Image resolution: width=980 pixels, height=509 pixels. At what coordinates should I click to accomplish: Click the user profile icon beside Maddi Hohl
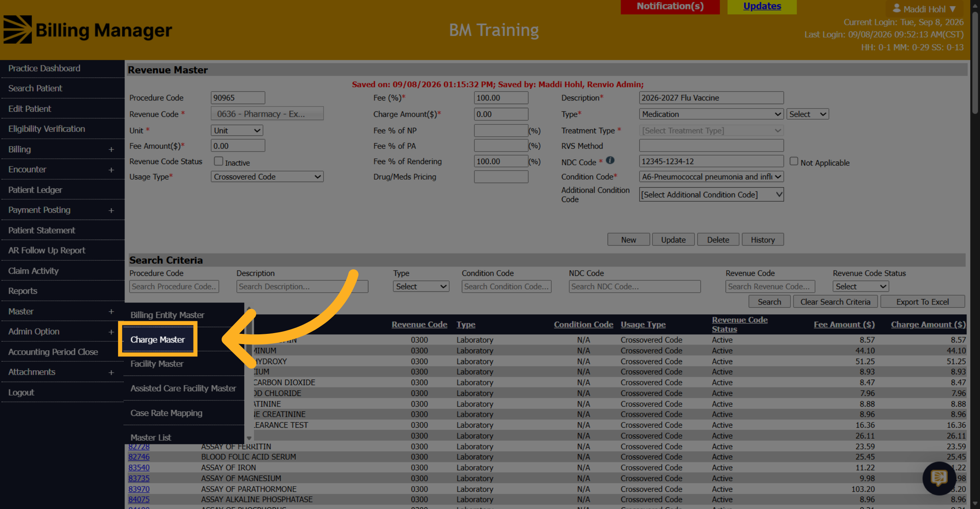(x=897, y=8)
